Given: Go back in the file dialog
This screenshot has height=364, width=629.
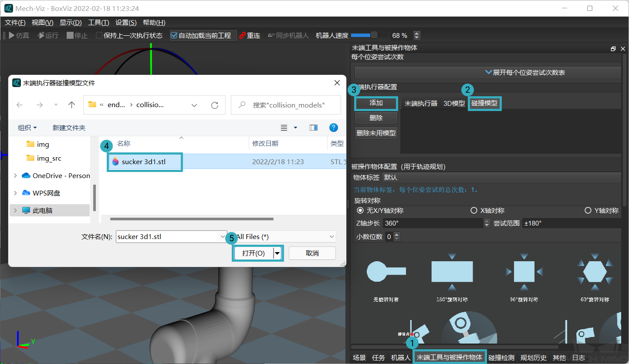Looking at the screenshot, I should (20, 105).
